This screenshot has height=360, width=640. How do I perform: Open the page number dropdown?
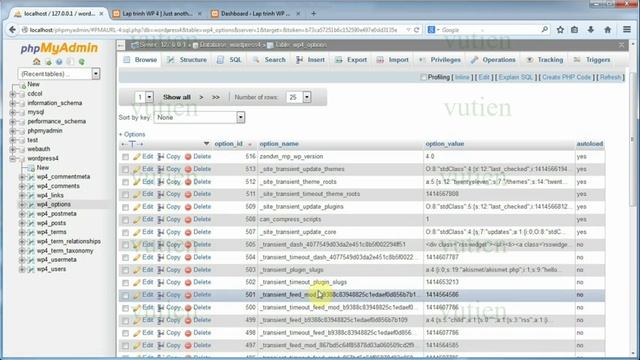pyautogui.click(x=144, y=97)
